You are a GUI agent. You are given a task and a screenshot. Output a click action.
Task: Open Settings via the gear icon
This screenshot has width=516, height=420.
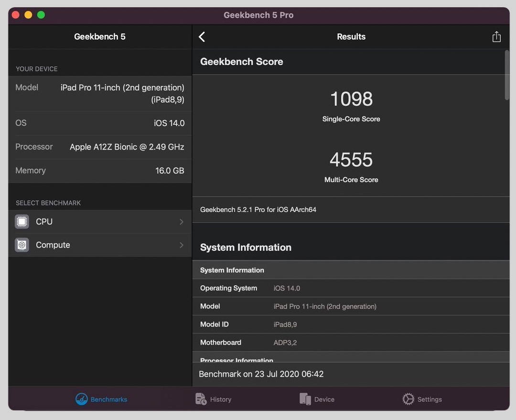[x=408, y=399]
